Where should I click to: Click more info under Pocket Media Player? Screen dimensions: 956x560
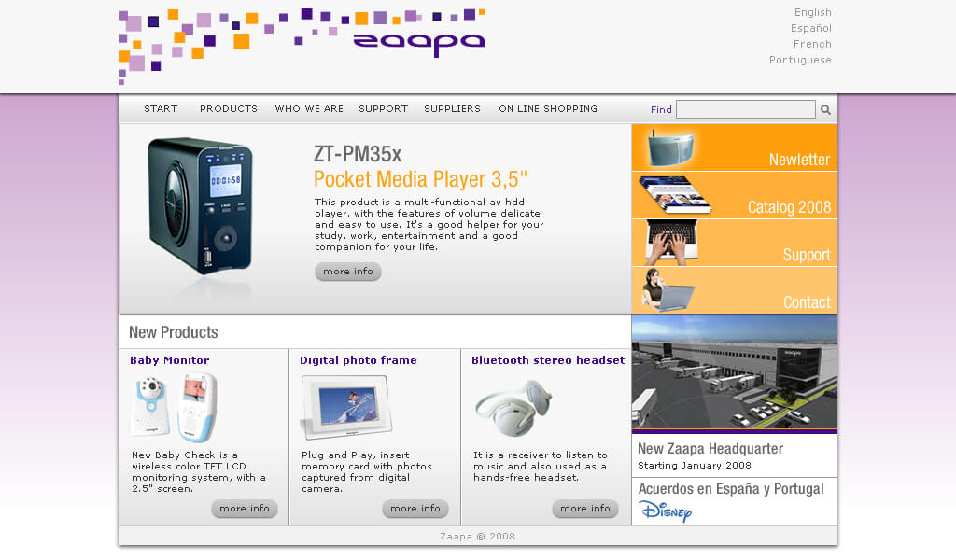pyautogui.click(x=348, y=272)
